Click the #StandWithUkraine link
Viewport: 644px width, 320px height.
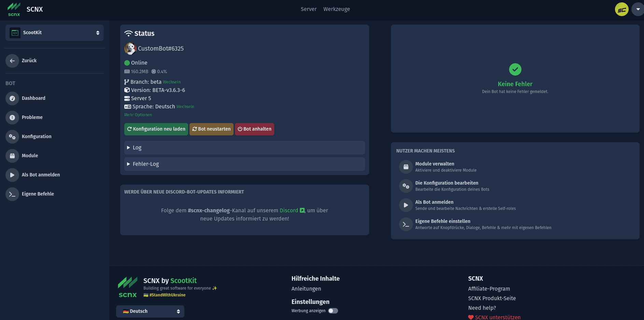tap(167, 295)
